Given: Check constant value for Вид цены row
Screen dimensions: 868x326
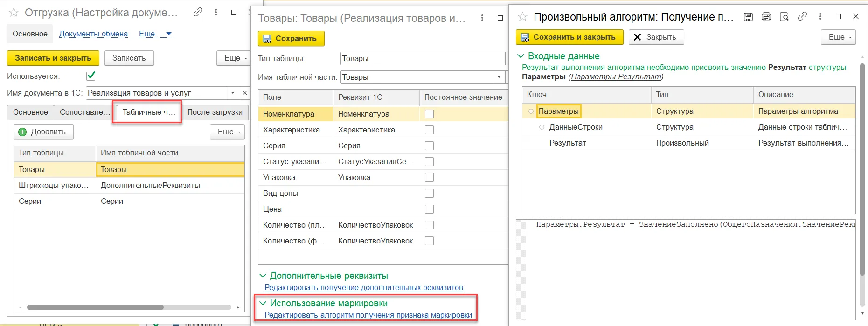Looking at the screenshot, I should click(430, 193).
